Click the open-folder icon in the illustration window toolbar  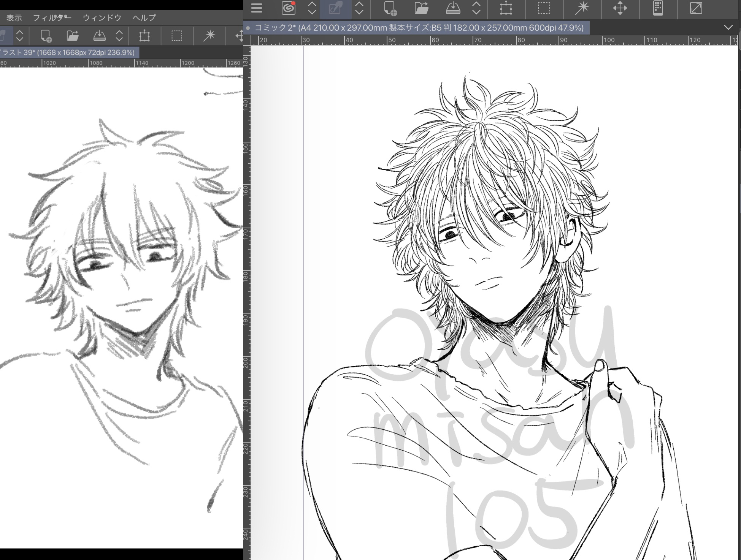click(72, 36)
